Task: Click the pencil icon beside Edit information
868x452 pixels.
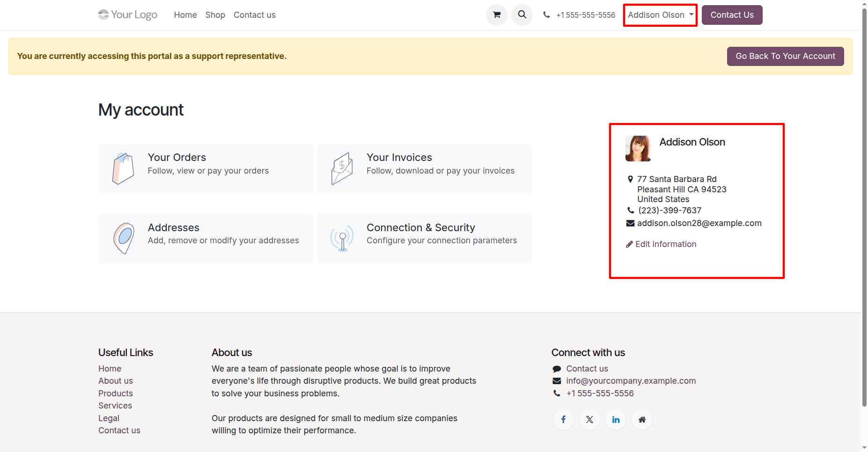Action: 629,244
